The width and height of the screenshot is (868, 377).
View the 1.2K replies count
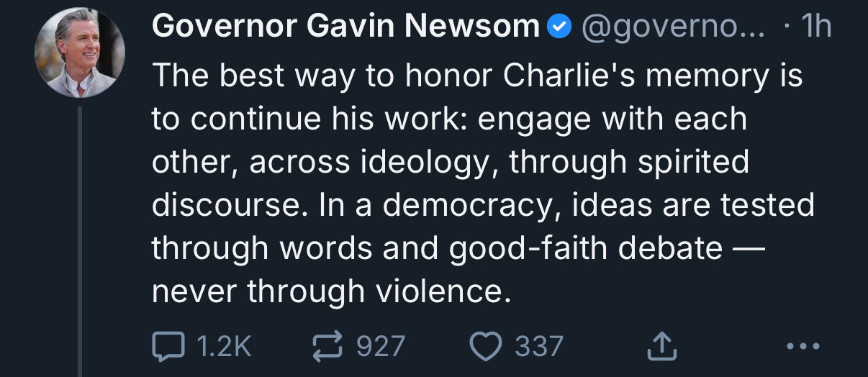click(224, 346)
